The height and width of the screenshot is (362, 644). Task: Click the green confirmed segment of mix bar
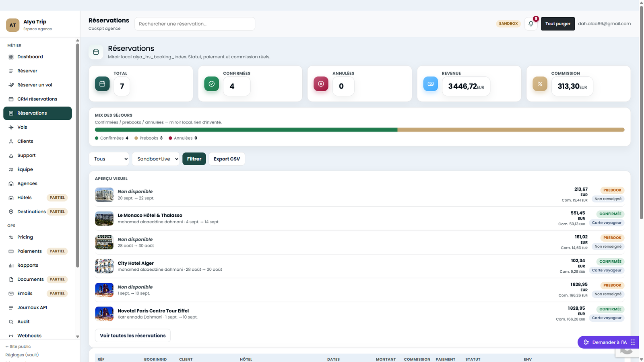pyautogui.click(x=246, y=130)
